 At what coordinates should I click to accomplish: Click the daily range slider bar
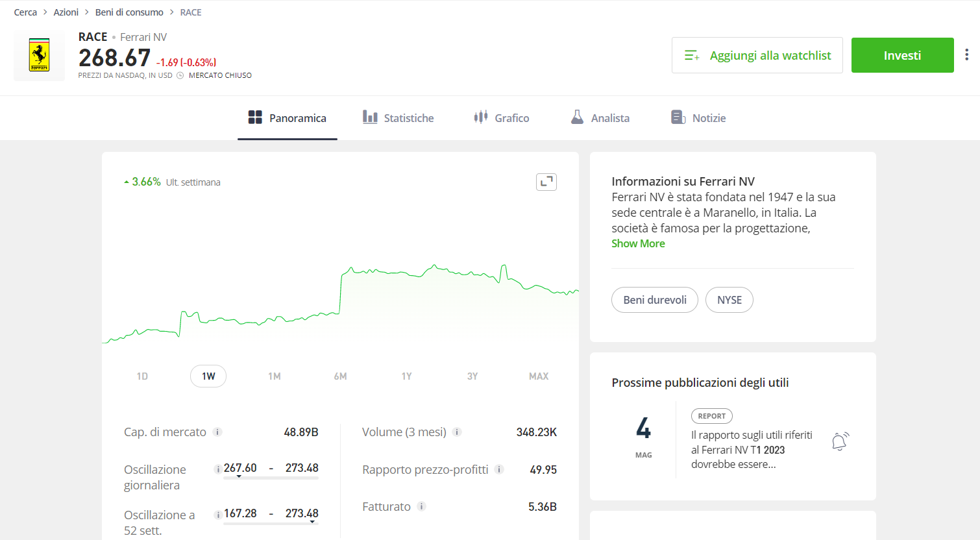(x=271, y=478)
